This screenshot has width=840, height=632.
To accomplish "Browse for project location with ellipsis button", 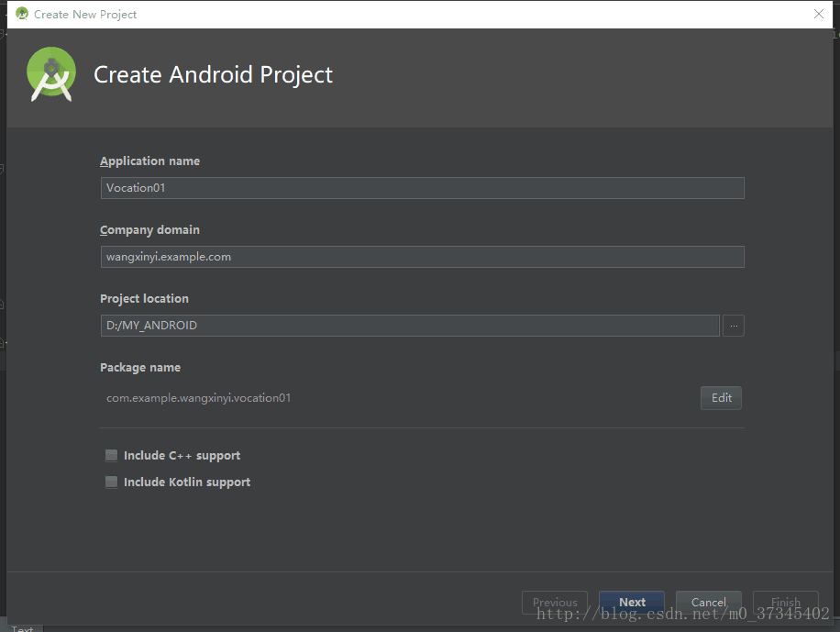I will [734, 326].
